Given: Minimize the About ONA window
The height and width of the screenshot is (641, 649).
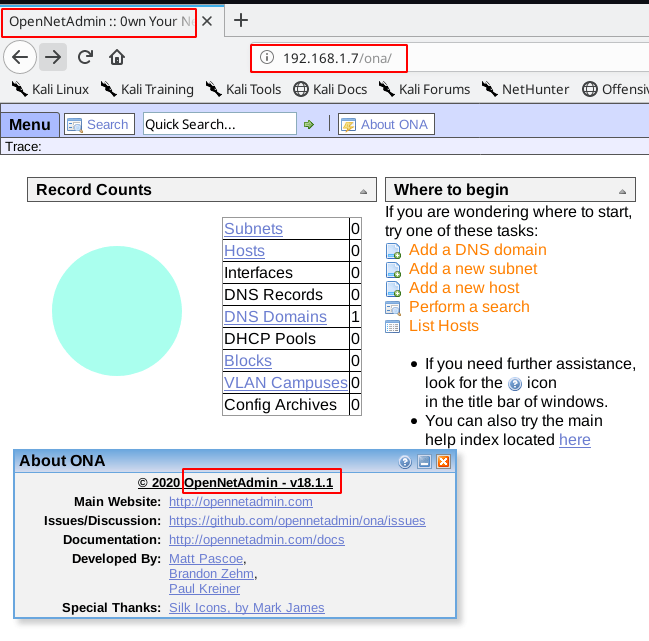Looking at the screenshot, I should (x=424, y=461).
